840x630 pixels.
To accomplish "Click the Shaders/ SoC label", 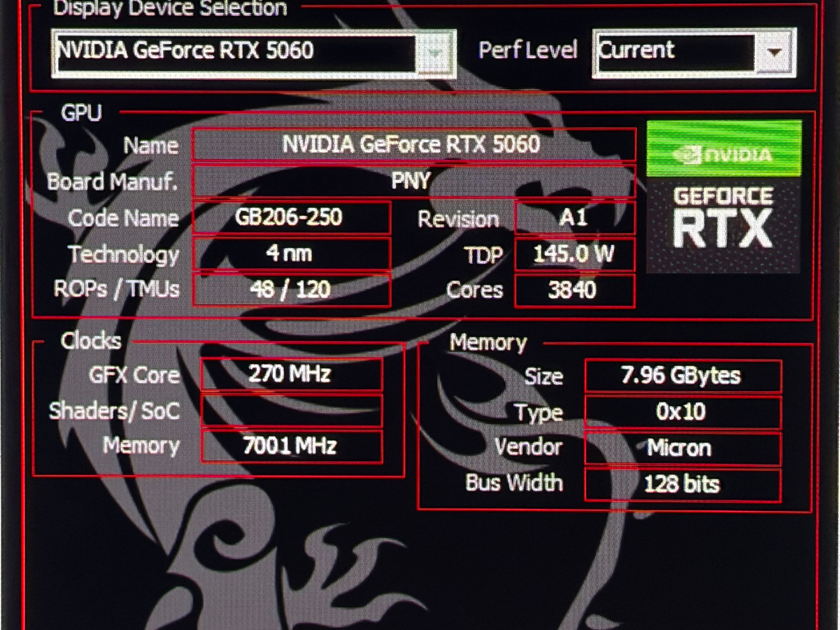I will pyautogui.click(x=114, y=411).
